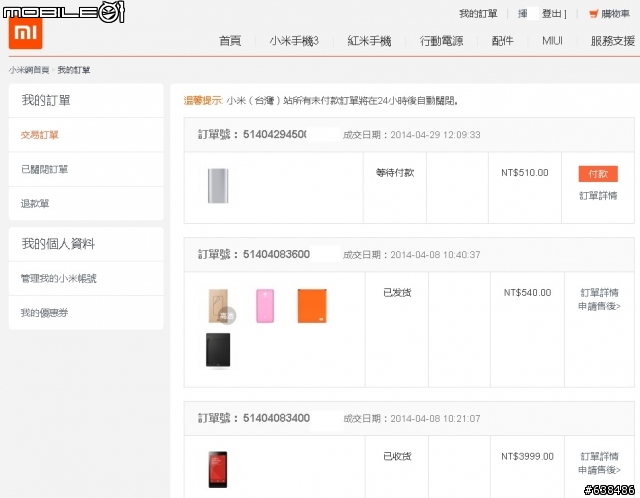Click 申請售後 for the NT$540.00 order
This screenshot has width=640, height=498.
tap(599, 306)
